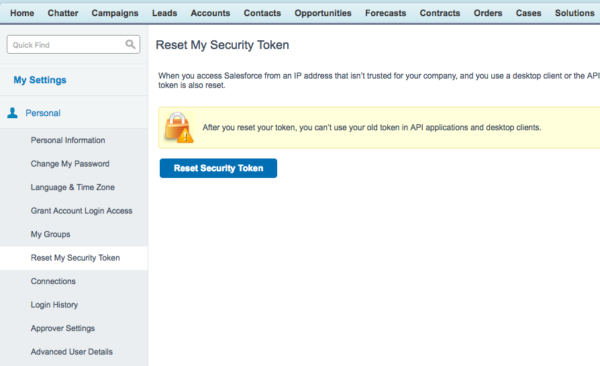Open Language & Time Zone settings
This screenshot has height=366, width=600.
(x=73, y=187)
